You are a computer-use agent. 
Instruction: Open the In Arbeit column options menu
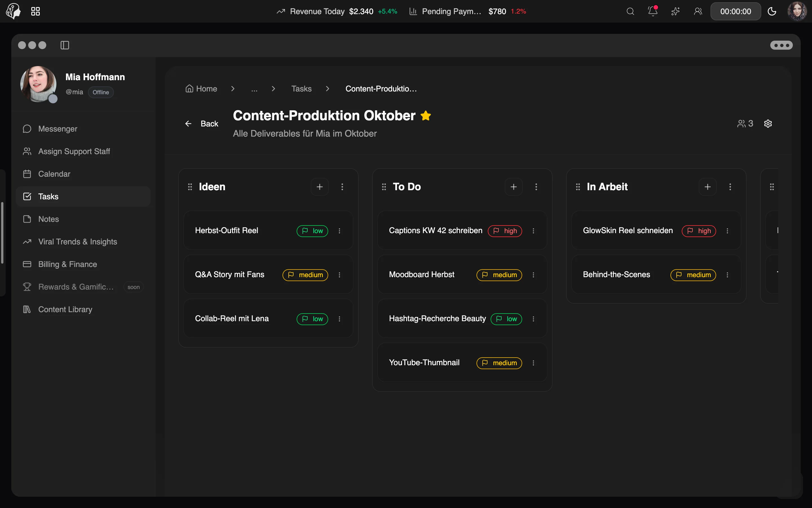730,187
